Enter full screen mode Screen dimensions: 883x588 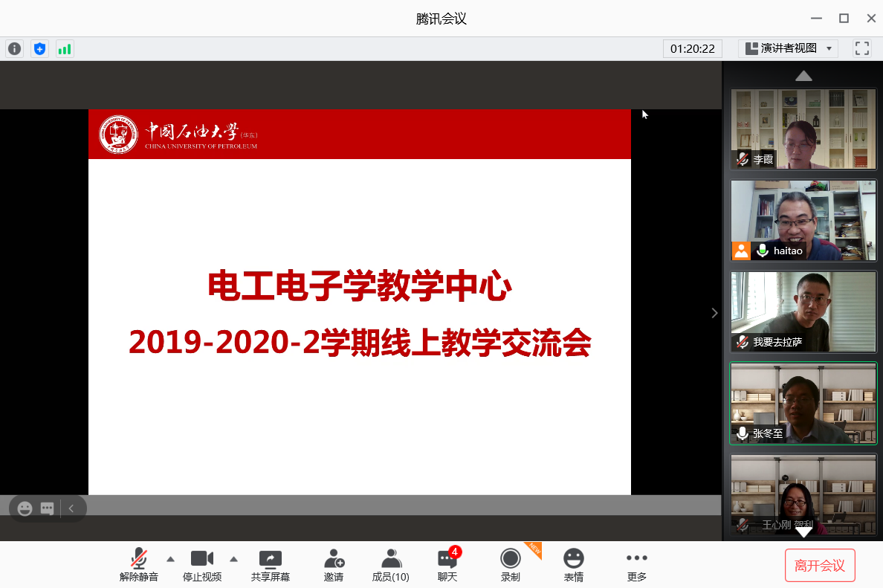click(x=862, y=48)
